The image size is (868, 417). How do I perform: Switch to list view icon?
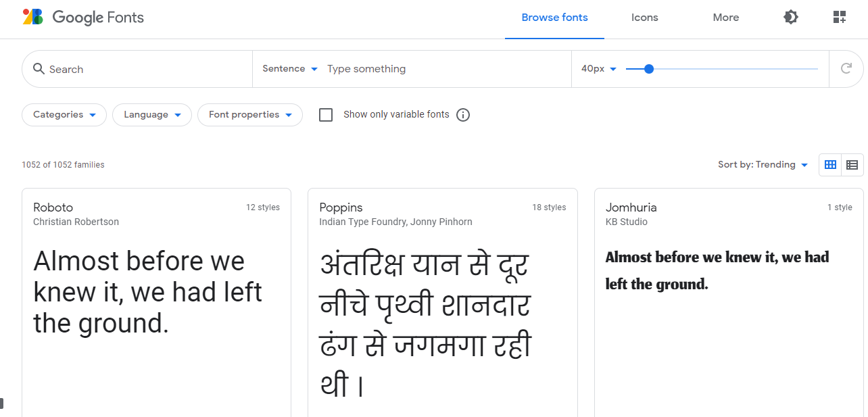click(x=852, y=164)
